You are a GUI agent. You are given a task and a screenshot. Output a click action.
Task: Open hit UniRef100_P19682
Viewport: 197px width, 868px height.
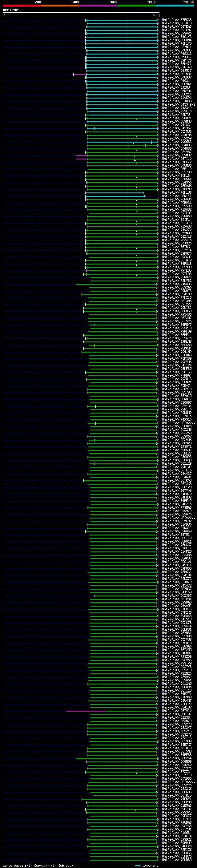177,210
